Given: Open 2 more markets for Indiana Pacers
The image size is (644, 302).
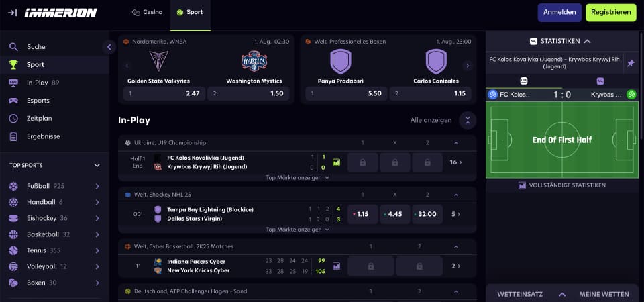Looking at the screenshot, I should pyautogui.click(x=456, y=266).
